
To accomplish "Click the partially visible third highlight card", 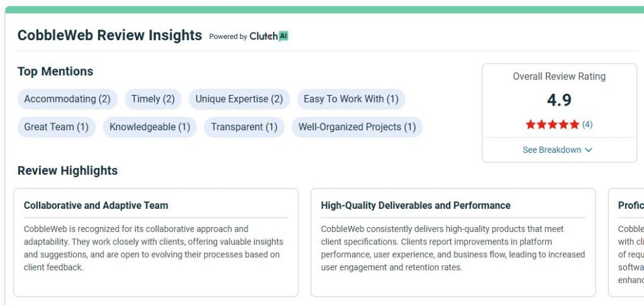I will (626, 242).
